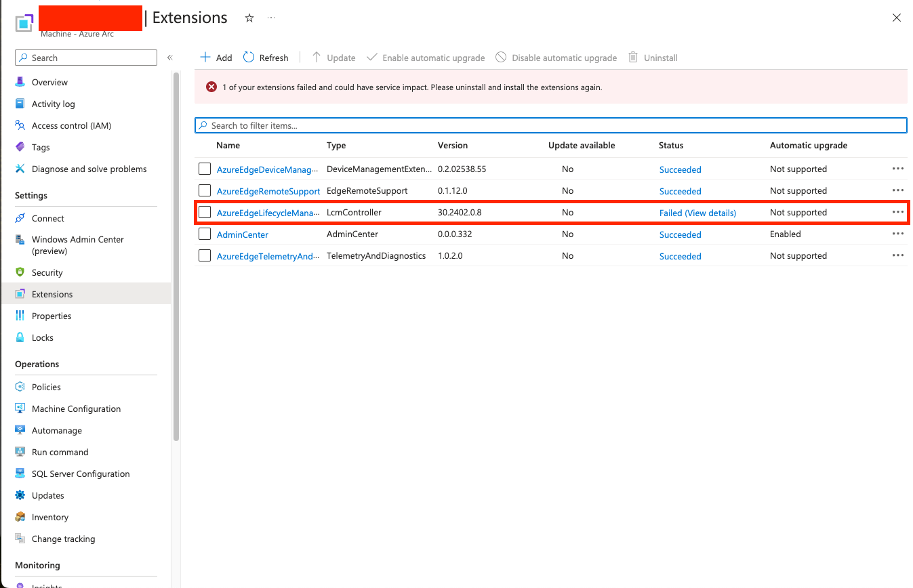This screenshot has height=588, width=913.
Task: Click the Properties icon
Action: [20, 316]
